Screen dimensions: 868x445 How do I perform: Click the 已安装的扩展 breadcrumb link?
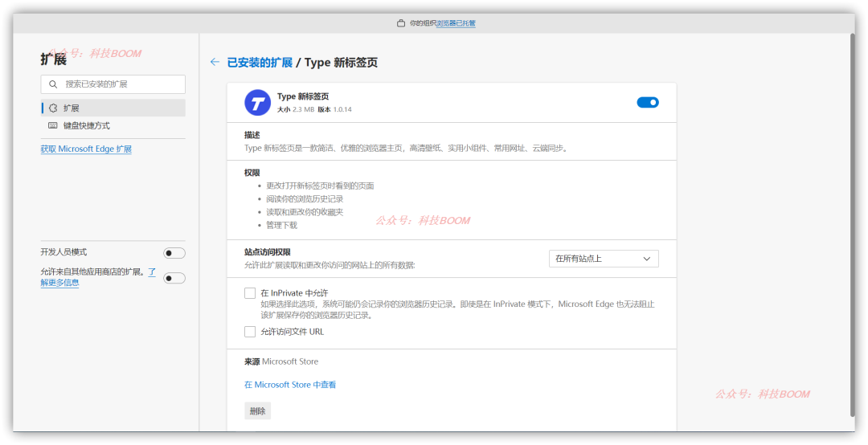click(x=260, y=63)
